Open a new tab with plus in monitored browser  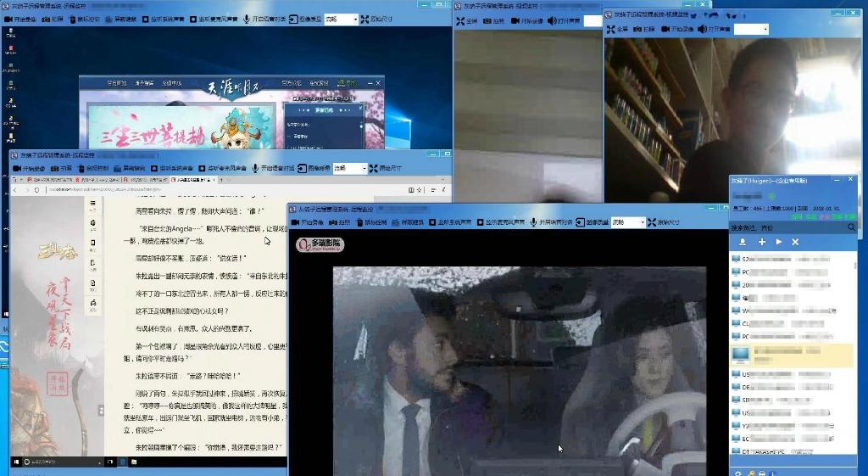221,180
